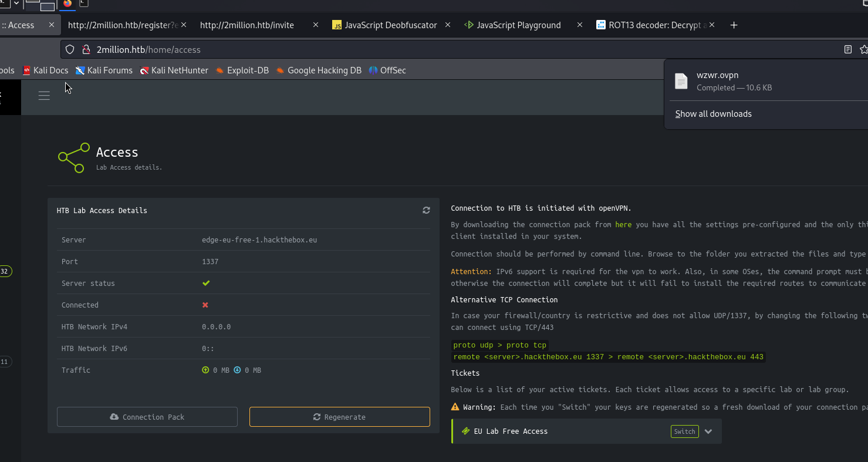The width and height of the screenshot is (868, 462).
Task: Open the terminal icon in taskbar
Action: point(84,4)
